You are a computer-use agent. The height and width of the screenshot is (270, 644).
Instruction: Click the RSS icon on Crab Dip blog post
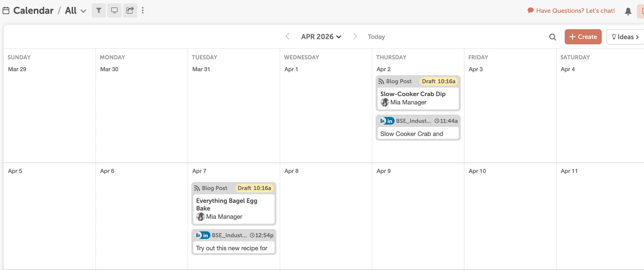pyautogui.click(x=381, y=81)
